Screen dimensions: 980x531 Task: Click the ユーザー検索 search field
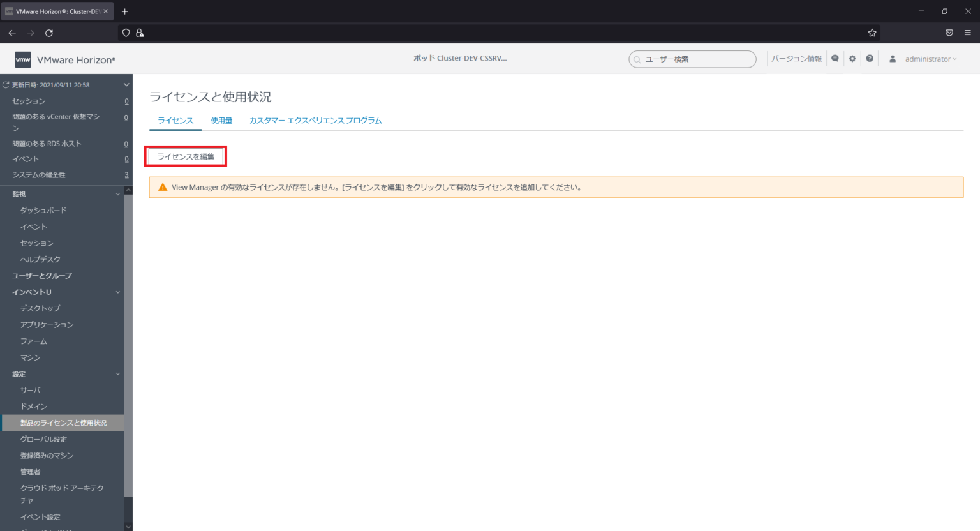point(692,59)
